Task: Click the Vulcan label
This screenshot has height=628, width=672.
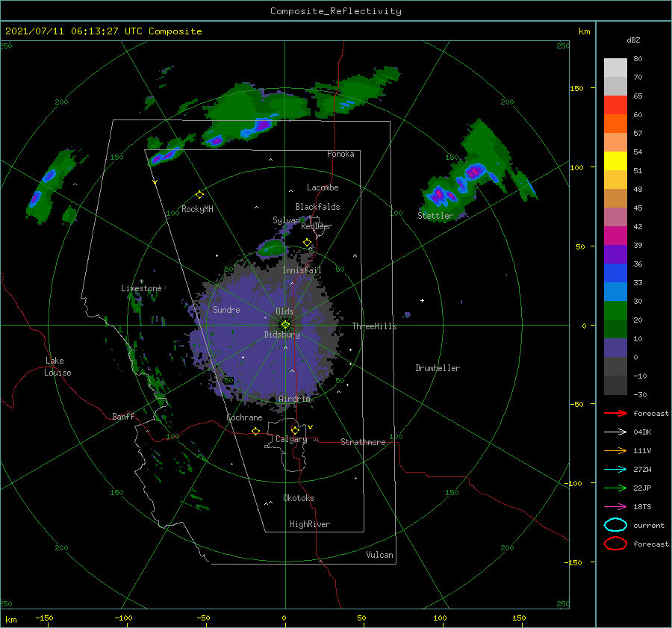Action: 380,555
